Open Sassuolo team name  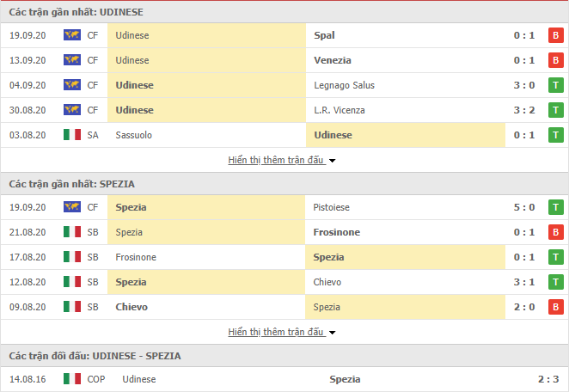tap(133, 135)
